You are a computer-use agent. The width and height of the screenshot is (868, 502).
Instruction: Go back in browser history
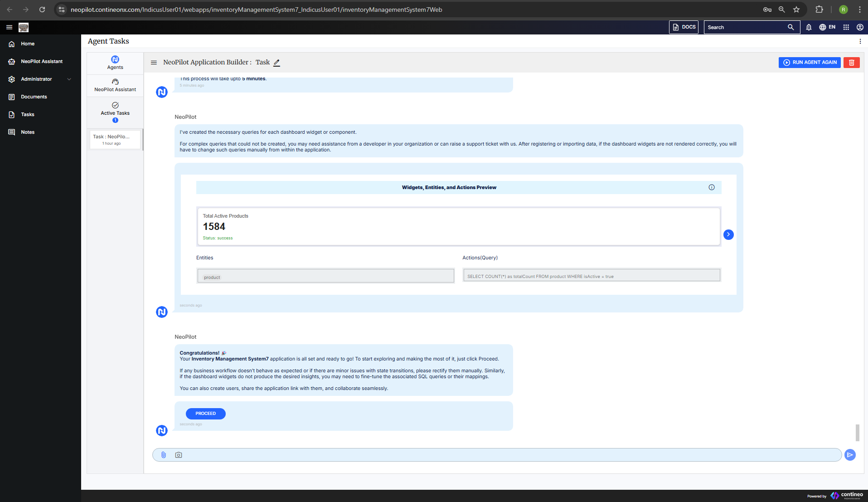10,10
